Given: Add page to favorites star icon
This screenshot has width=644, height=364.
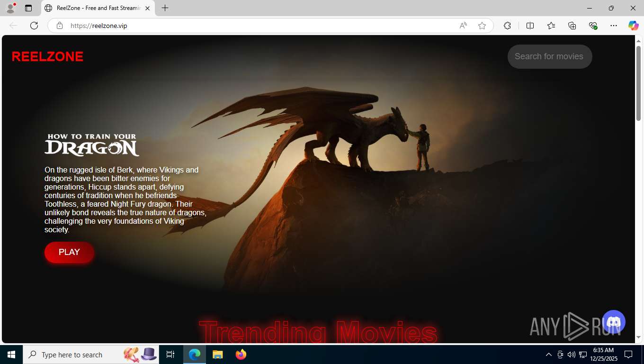Looking at the screenshot, I should coord(482,26).
